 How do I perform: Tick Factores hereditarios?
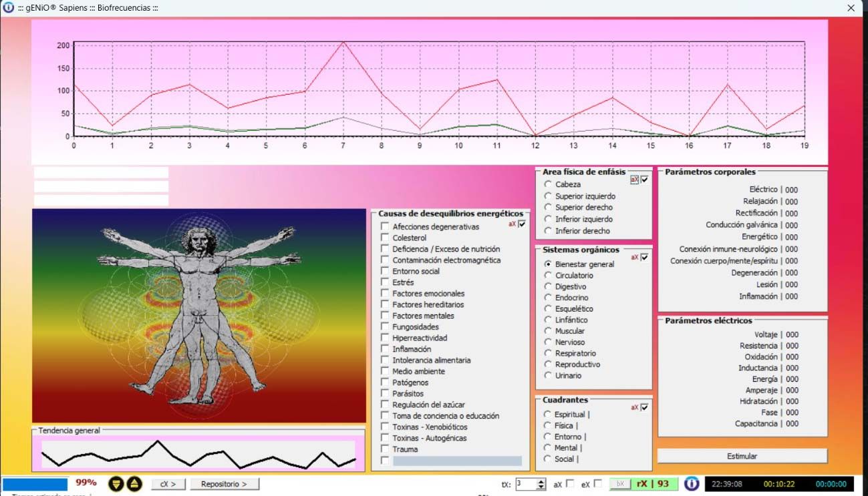pos(386,304)
